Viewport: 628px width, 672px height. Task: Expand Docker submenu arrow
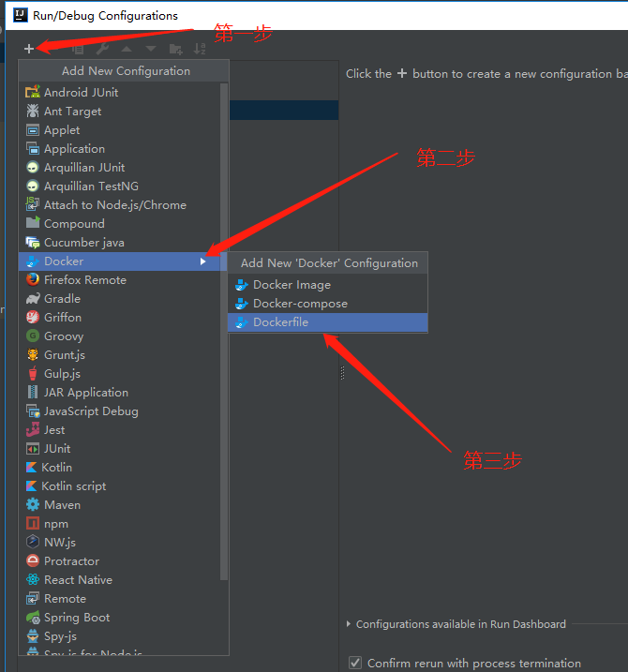point(202,261)
